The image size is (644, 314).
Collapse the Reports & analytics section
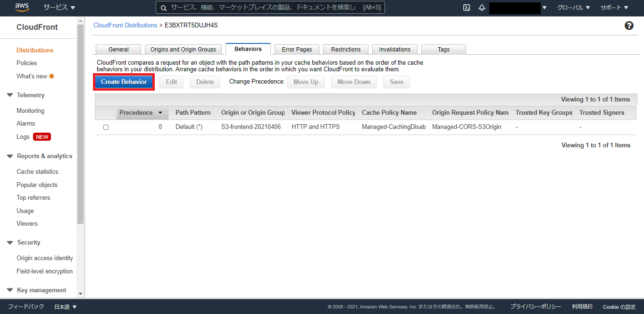10,156
